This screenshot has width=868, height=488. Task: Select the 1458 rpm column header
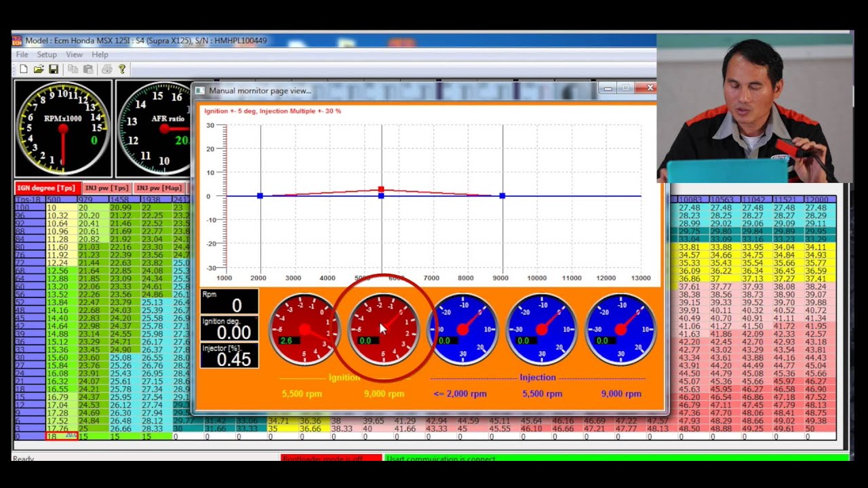tap(123, 200)
